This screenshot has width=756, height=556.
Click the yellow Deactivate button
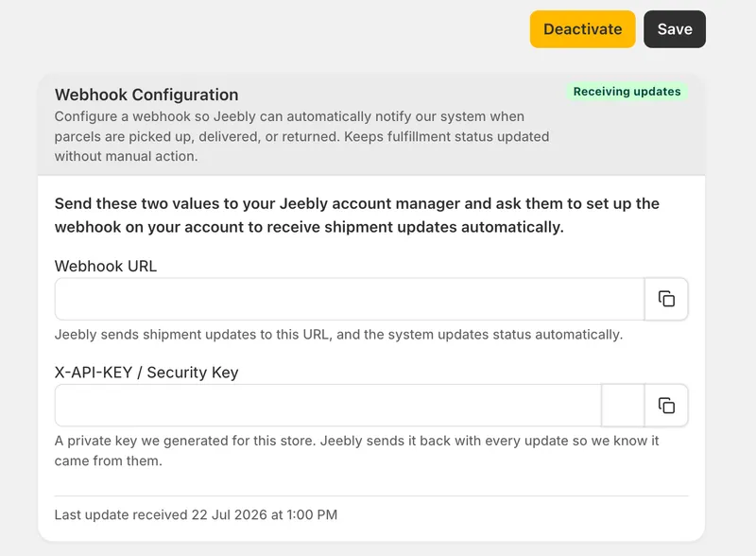click(x=582, y=29)
